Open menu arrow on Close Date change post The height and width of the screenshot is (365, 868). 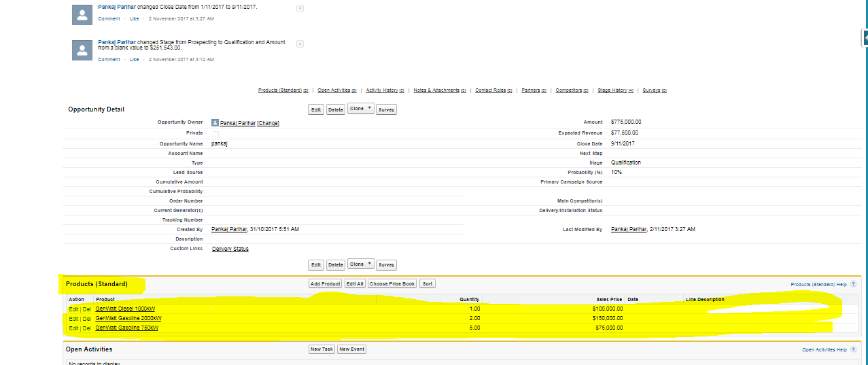(300, 8)
